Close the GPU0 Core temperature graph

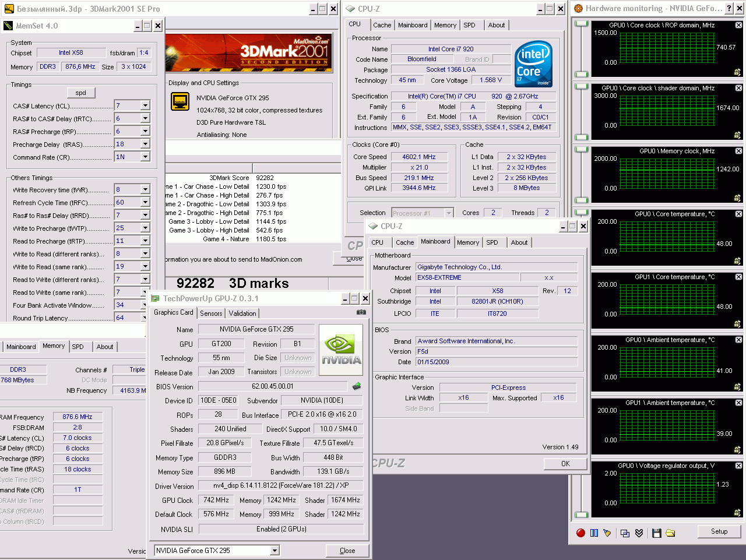tap(738, 214)
